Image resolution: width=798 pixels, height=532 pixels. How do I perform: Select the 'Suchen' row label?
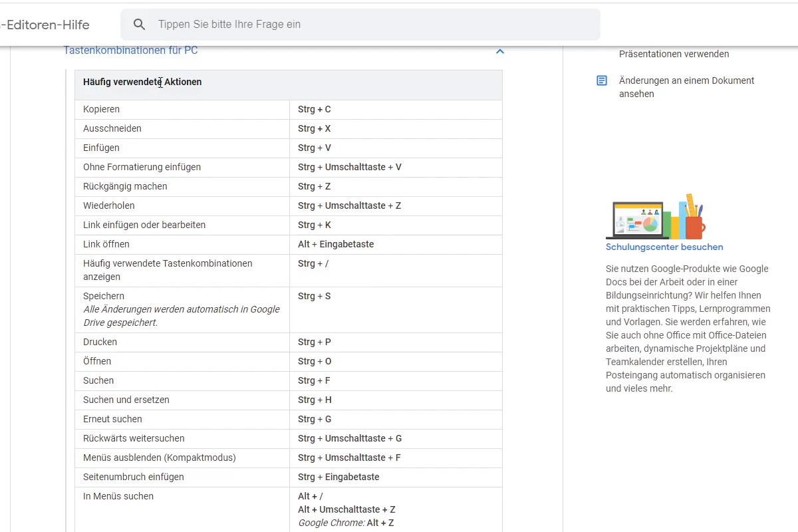pyautogui.click(x=98, y=380)
